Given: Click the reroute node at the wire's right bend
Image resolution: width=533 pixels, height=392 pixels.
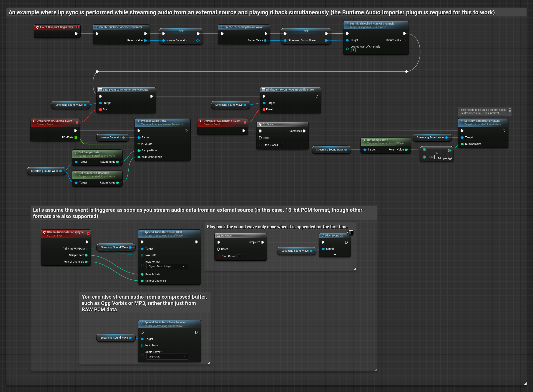Looking at the screenshot, I should (x=407, y=71).
